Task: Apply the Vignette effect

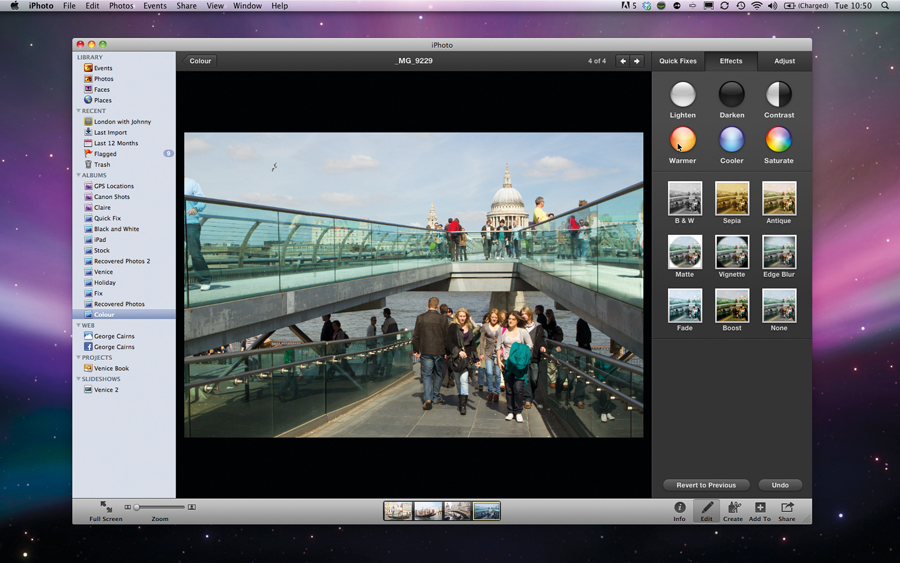Action: tap(732, 252)
